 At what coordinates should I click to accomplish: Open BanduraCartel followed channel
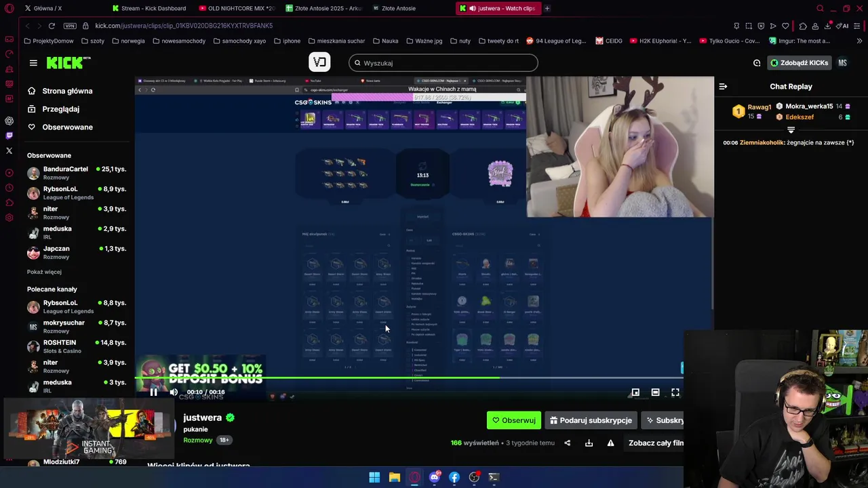pos(77,173)
